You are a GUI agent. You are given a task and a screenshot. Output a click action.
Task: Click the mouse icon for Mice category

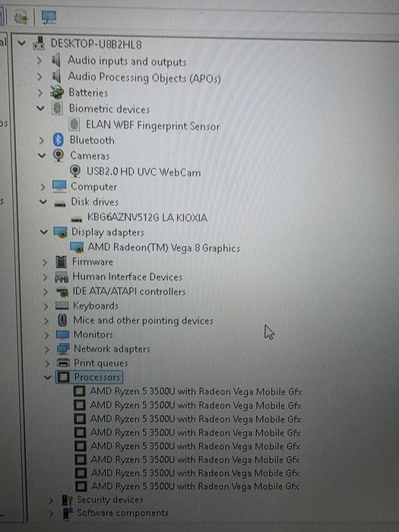(x=62, y=320)
